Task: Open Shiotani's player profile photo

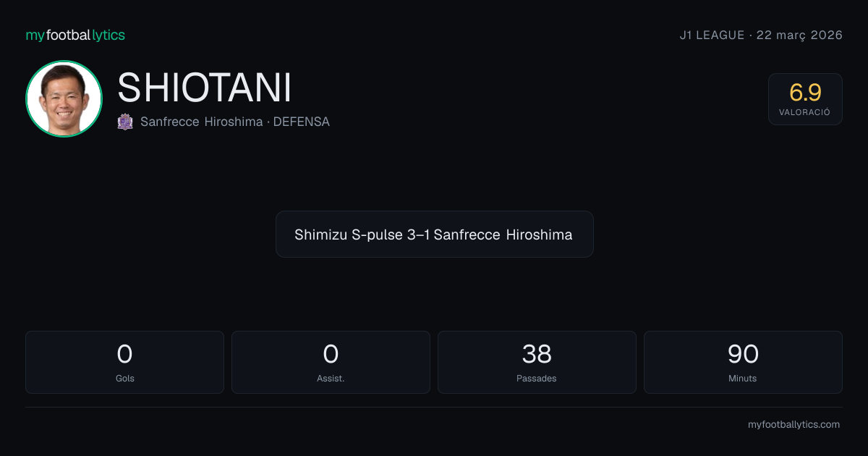Action: [x=64, y=98]
